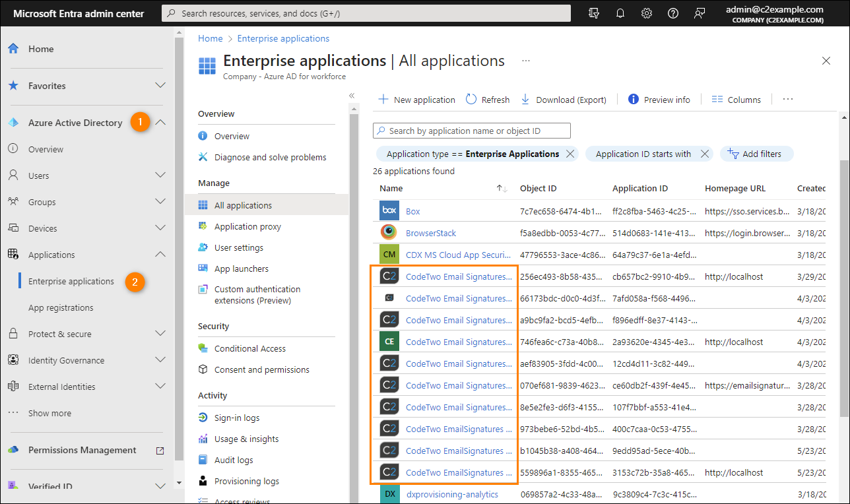Viewport: 850px width, 504px height.
Task: Expand the External Identities chevron
Action: point(160,387)
